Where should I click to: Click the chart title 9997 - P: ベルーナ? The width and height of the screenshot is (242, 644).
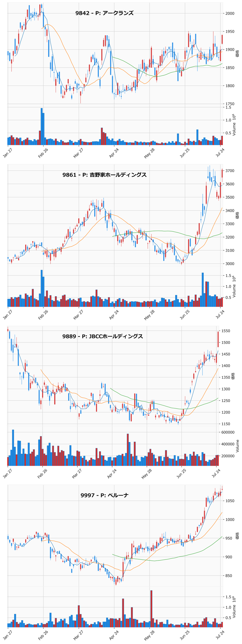(x=104, y=495)
